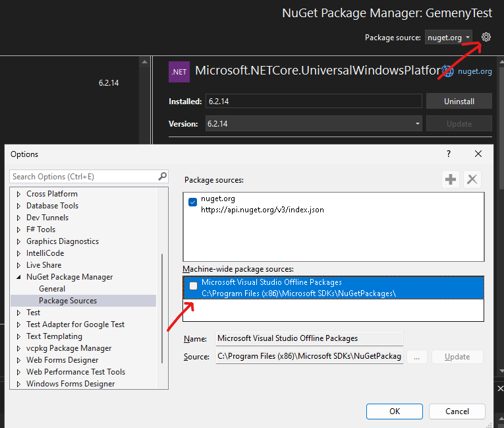Image resolution: width=504 pixels, height=428 pixels.
Task: Click the Options tree vertical scrollbar
Action: [x=162, y=308]
